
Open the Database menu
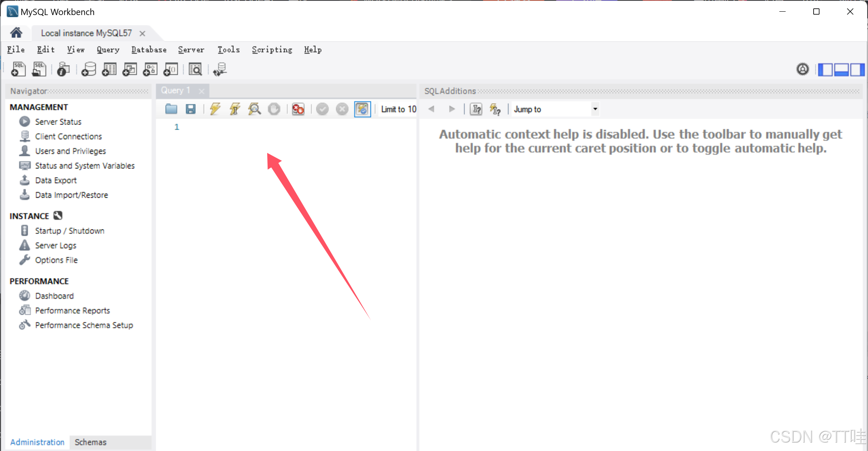(x=149, y=50)
